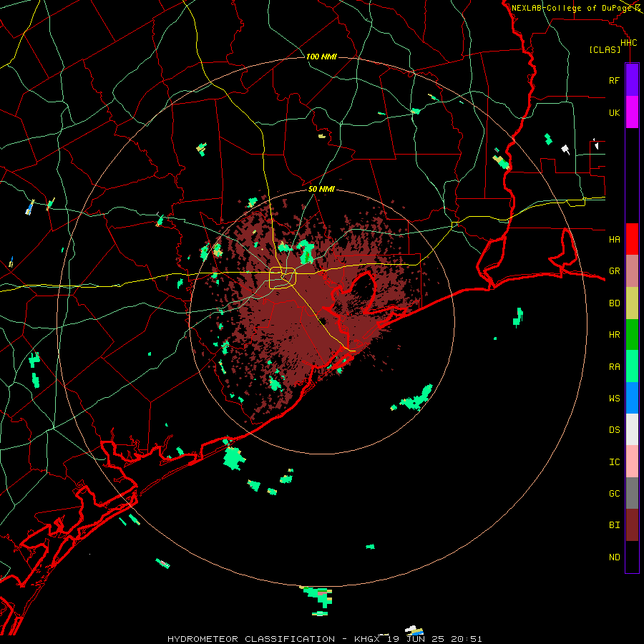The width and height of the screenshot is (644, 644).
Task: Choose the white DS legend swatch
Action: [632, 430]
